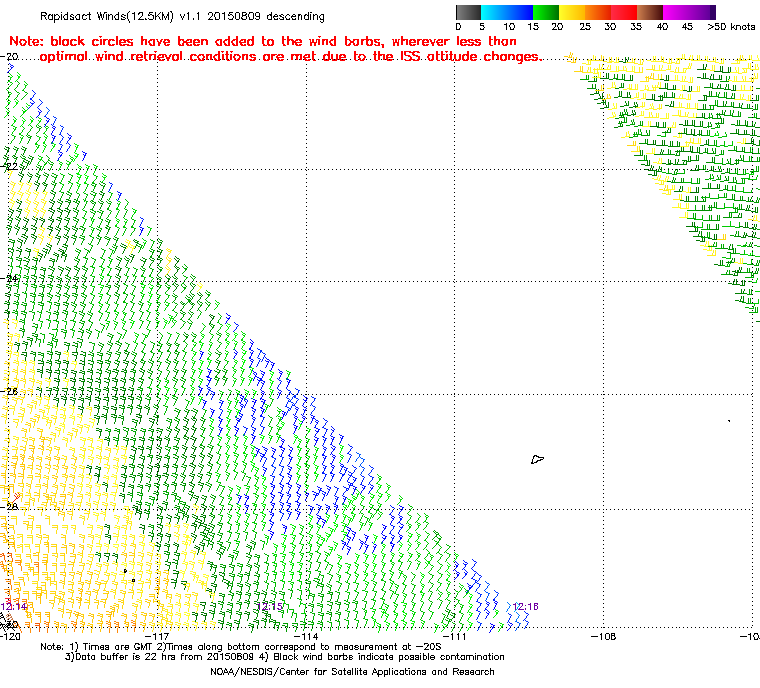Click the "-108" longitude axis label
This screenshot has height=688, width=760.
coord(603,636)
